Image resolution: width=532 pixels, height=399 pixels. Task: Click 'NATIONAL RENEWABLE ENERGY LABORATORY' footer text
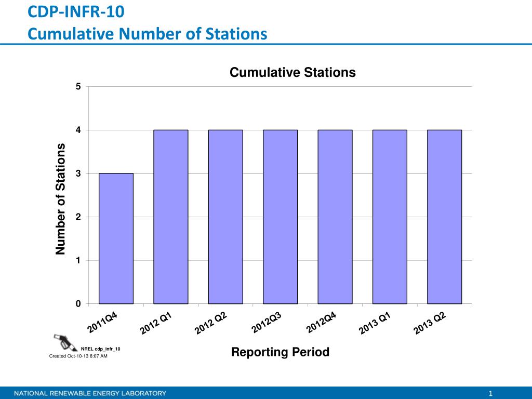[x=90, y=393]
